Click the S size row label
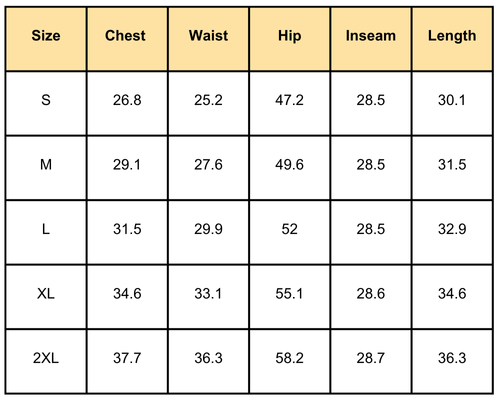This screenshot has width=500, height=400. pyautogui.click(x=46, y=100)
